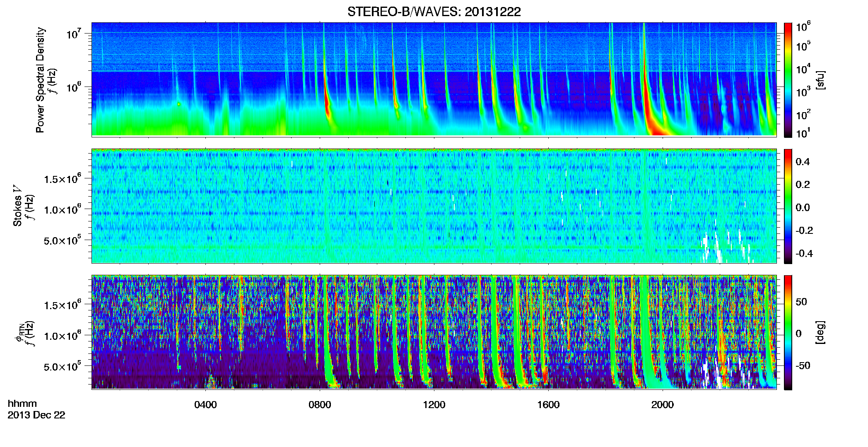
Task: Click the 0800 time tick label
Action: [320, 405]
